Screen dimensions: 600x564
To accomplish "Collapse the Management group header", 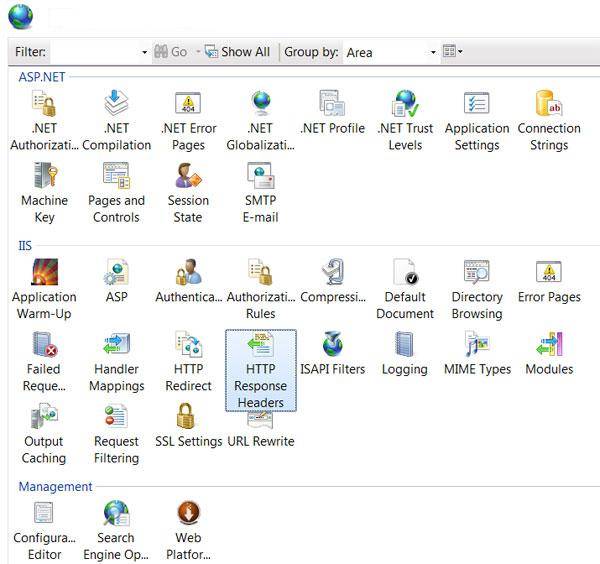I will pyautogui.click(x=55, y=486).
